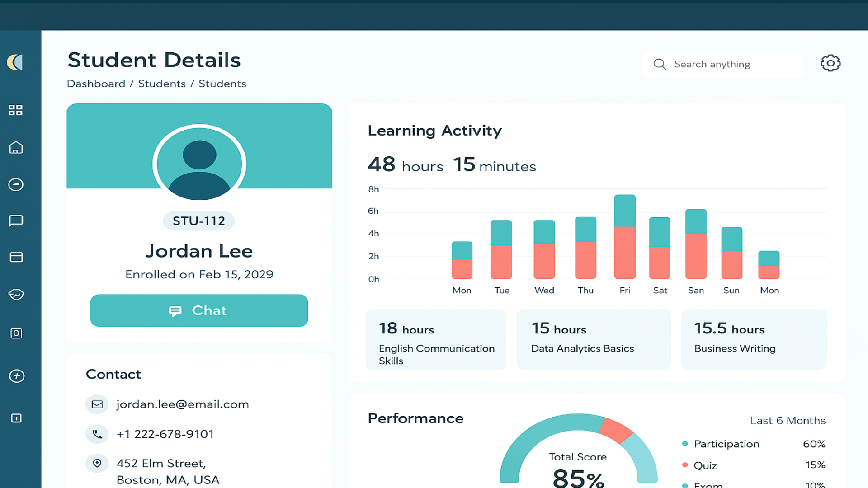Open the chat bubble icon in sidebar

(x=16, y=221)
